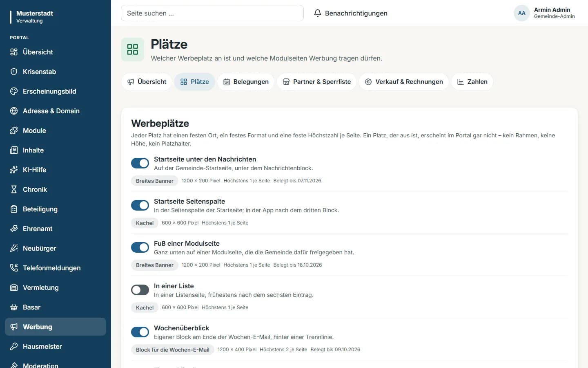588x368 pixels.
Task: Click the Musterstadt Verwaltung logo text
Action: pos(35,17)
